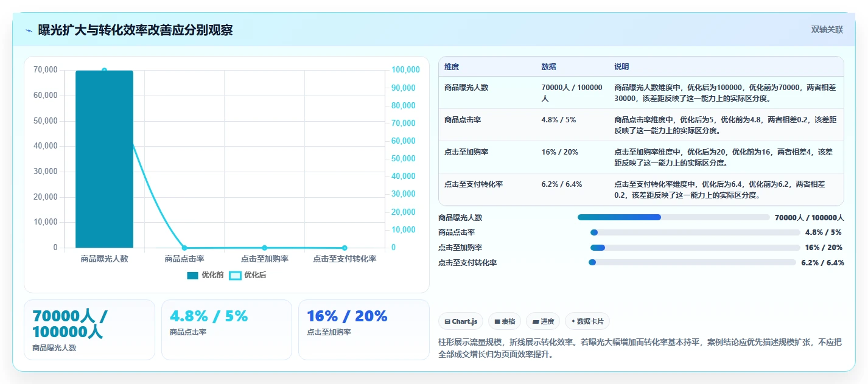Click the 70,000 left axis value

46,70
